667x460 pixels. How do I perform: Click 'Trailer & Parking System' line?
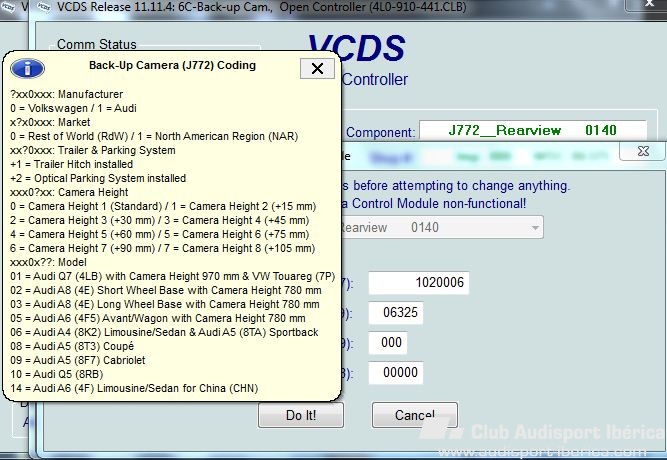(92, 150)
